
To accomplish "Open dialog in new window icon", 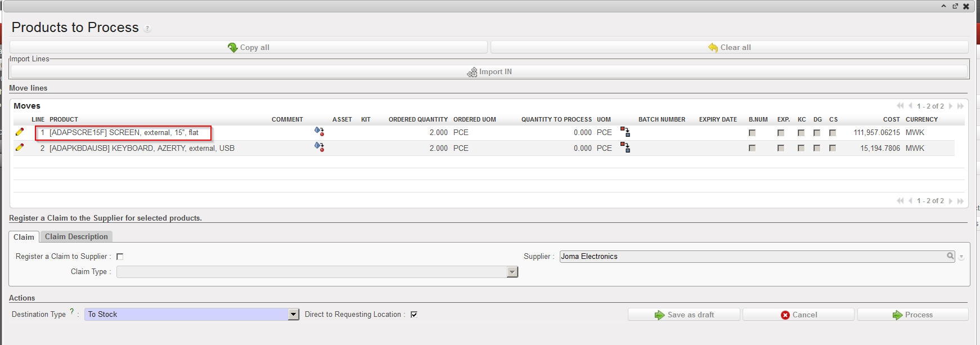I will pyautogui.click(x=955, y=6).
